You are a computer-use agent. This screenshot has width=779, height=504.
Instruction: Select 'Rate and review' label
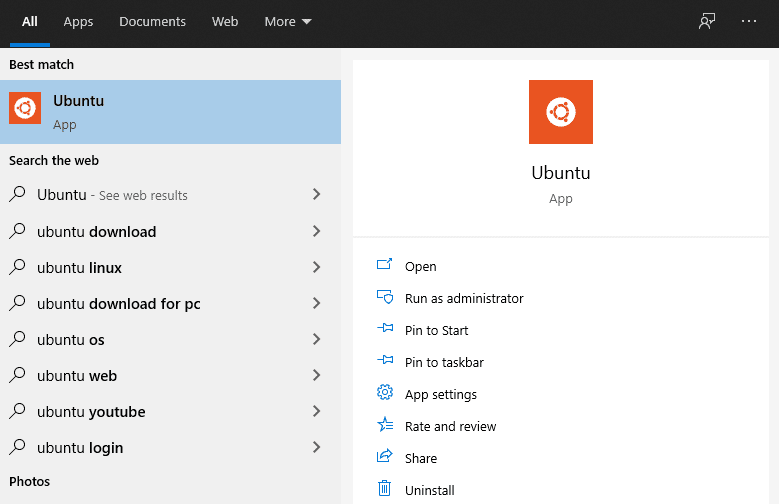click(x=450, y=426)
